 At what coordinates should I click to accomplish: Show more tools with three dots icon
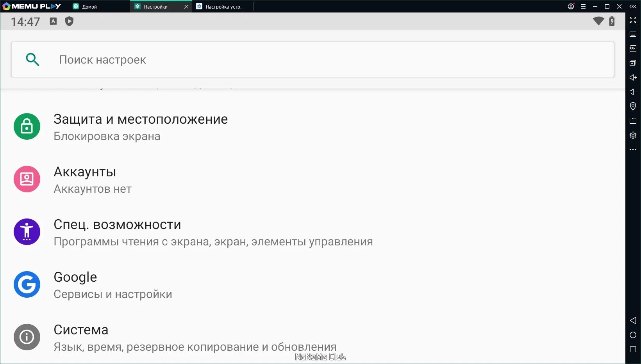click(633, 149)
